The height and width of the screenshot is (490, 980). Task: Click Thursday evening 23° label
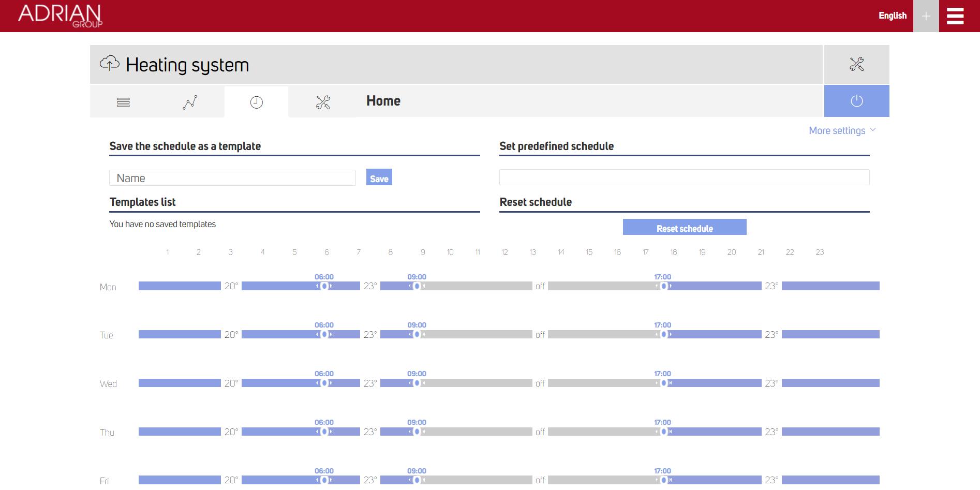771,432
